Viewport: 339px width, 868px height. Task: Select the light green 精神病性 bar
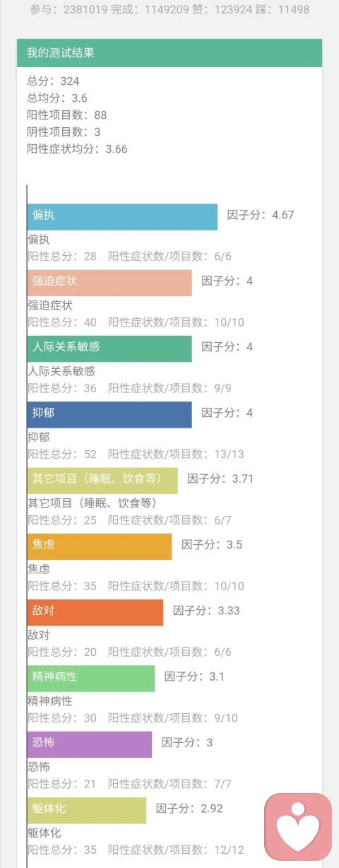coord(91,679)
